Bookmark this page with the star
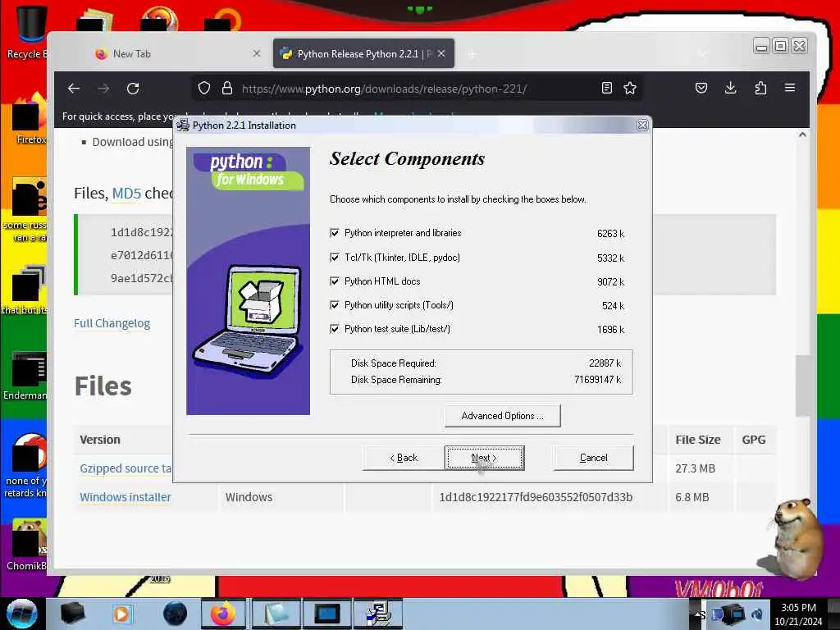Screen dimensions: 840x630 [630, 89]
